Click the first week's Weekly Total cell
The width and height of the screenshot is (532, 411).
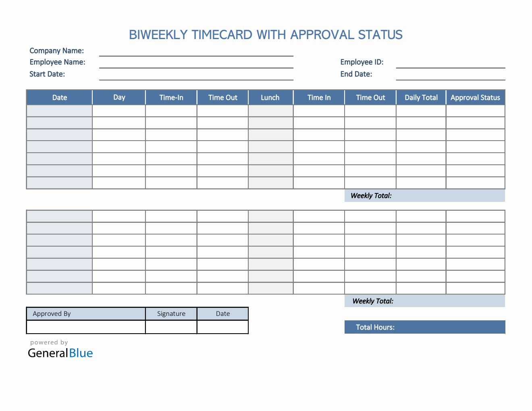click(x=424, y=195)
